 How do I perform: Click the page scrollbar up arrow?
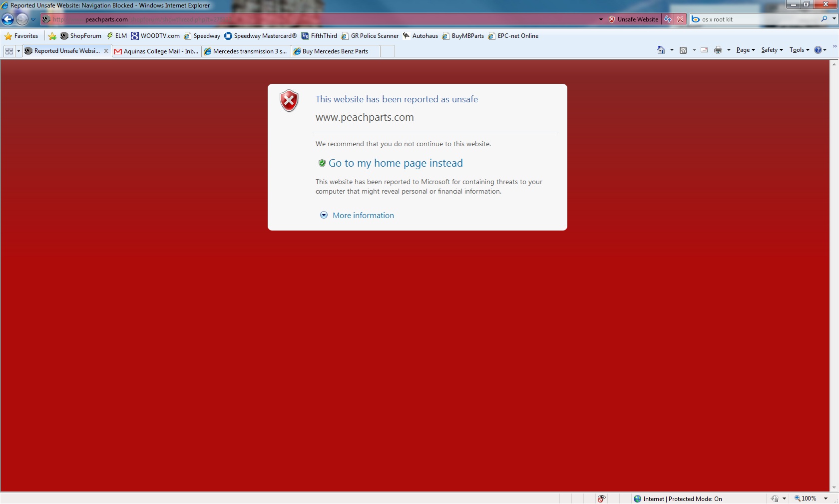834,64
